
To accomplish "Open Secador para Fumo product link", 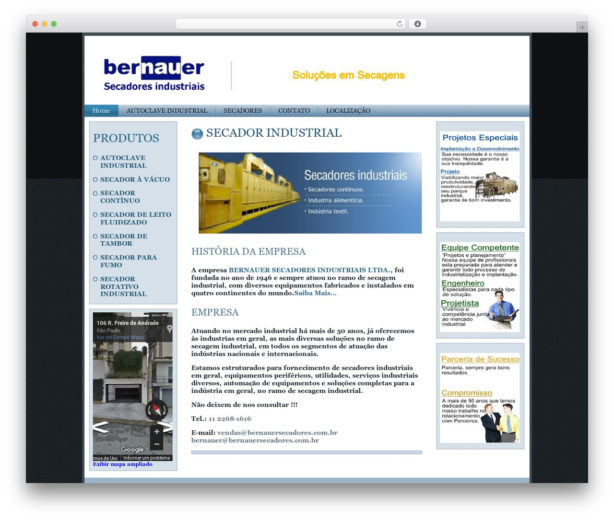I will 128,261.
